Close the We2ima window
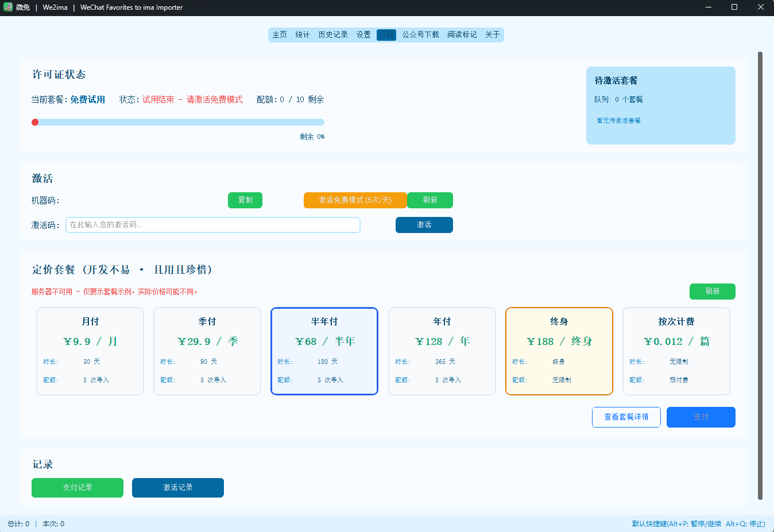 coord(761,7)
